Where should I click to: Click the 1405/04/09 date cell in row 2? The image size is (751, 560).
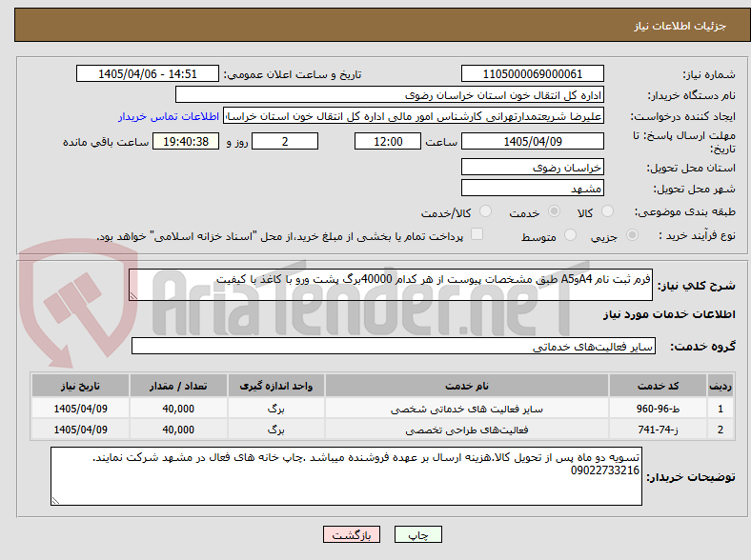[x=80, y=430]
